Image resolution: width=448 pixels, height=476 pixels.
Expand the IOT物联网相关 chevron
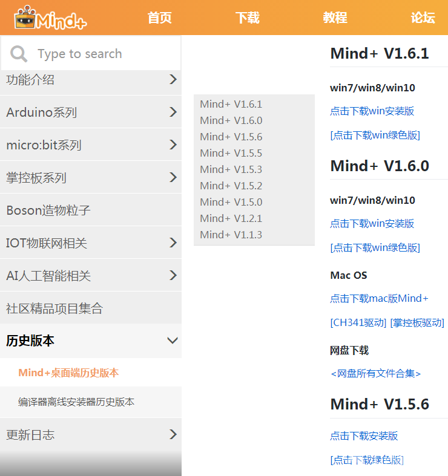(173, 243)
